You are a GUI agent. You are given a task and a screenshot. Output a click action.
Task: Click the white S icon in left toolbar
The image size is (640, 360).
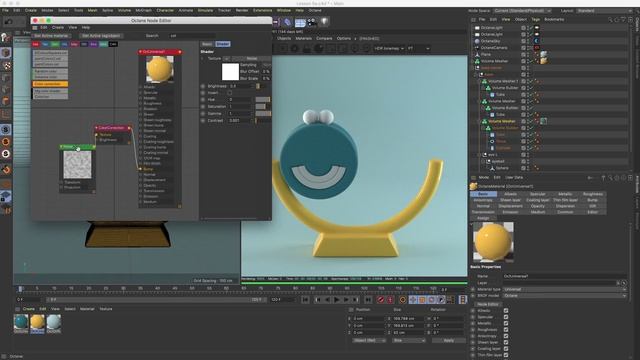point(6,154)
